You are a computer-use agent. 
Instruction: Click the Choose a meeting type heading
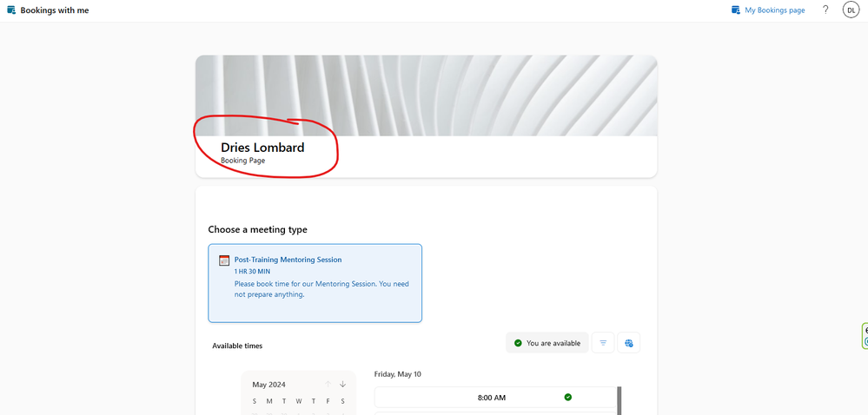[x=257, y=229]
